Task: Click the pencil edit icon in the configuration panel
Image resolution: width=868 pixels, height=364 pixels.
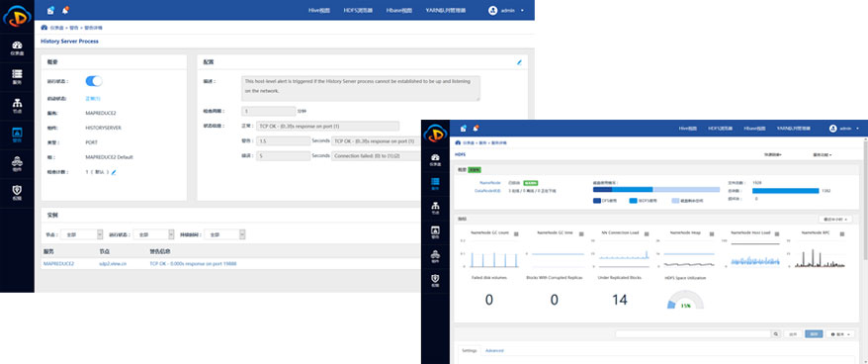Action: [519, 62]
